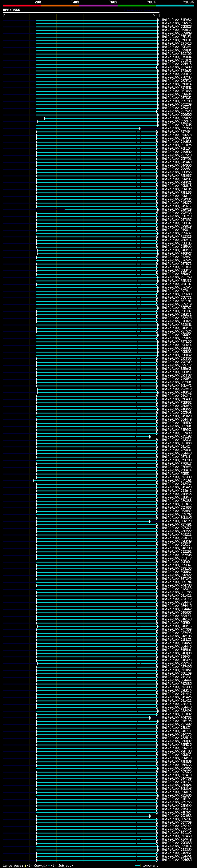Select the UniRef100_P15192 label
This screenshot has width=197, height=868.
(x=176, y=437)
